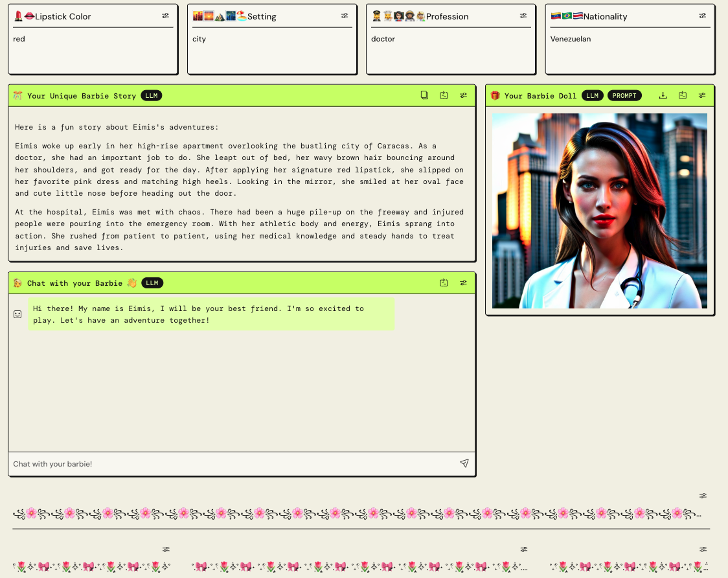Click the LLM badge on Your Barbie Doll

593,96
